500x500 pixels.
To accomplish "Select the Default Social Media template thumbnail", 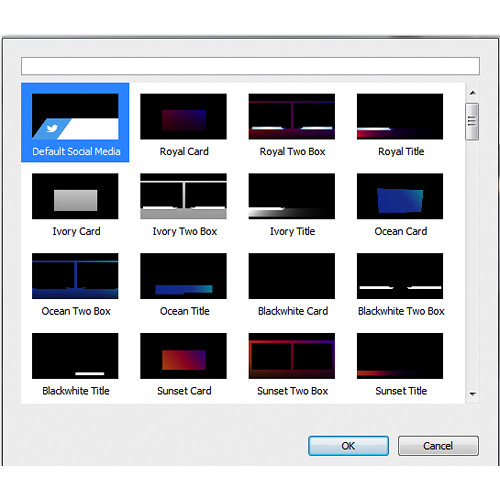I will pyautogui.click(x=75, y=116).
